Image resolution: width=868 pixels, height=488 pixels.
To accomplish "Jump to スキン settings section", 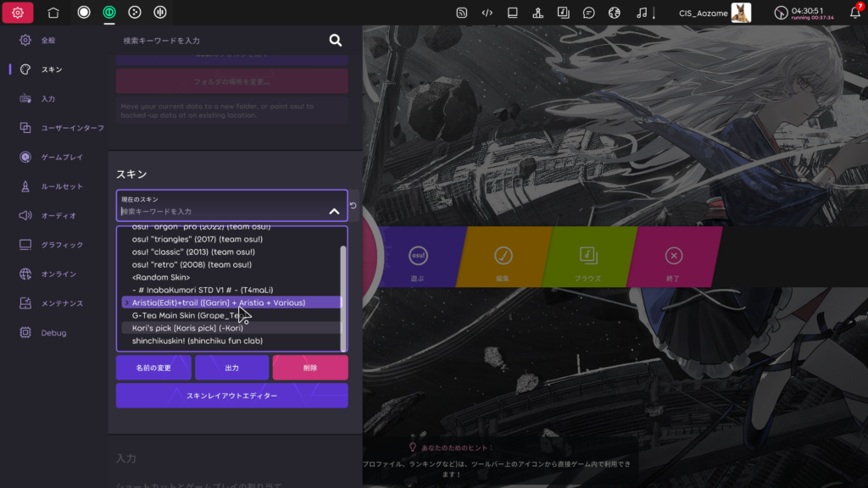I will tap(53, 69).
